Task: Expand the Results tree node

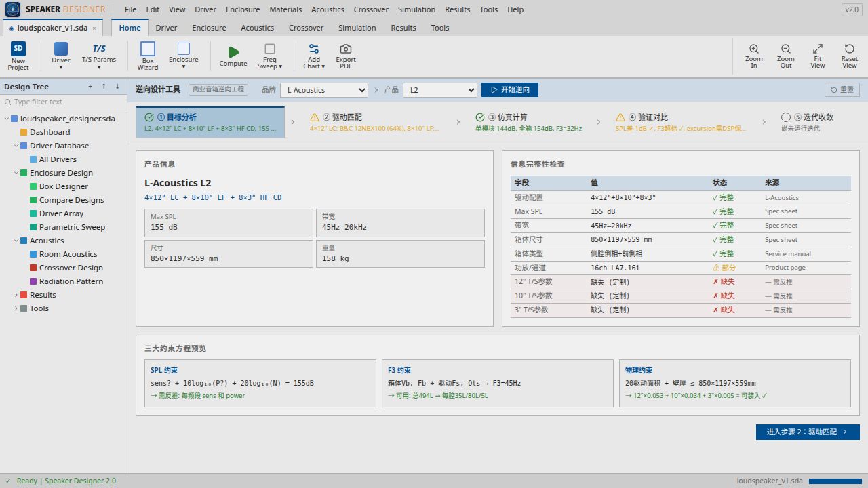Action: [x=16, y=295]
